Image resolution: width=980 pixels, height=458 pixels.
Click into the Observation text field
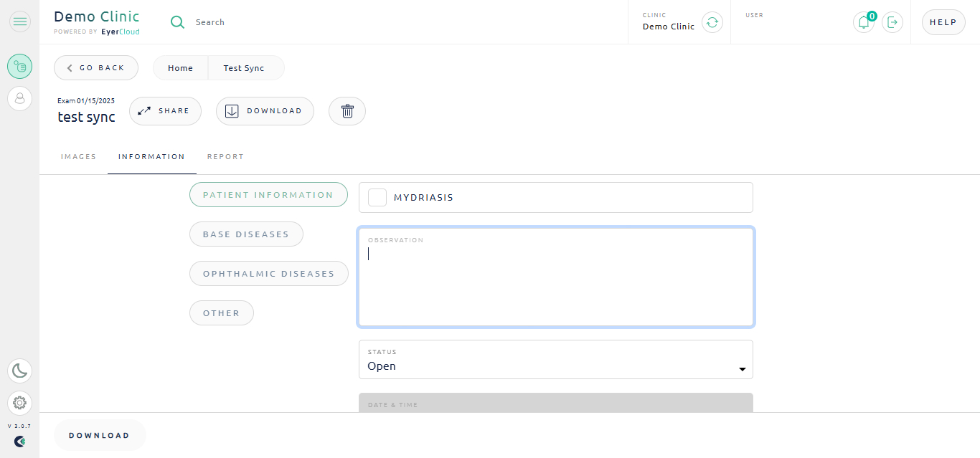[x=556, y=277]
